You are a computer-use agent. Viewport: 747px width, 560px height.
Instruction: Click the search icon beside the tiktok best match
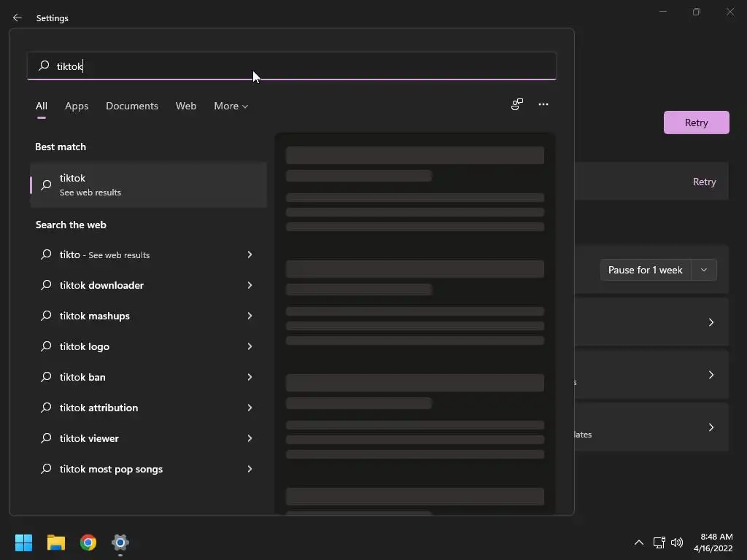[46, 184]
